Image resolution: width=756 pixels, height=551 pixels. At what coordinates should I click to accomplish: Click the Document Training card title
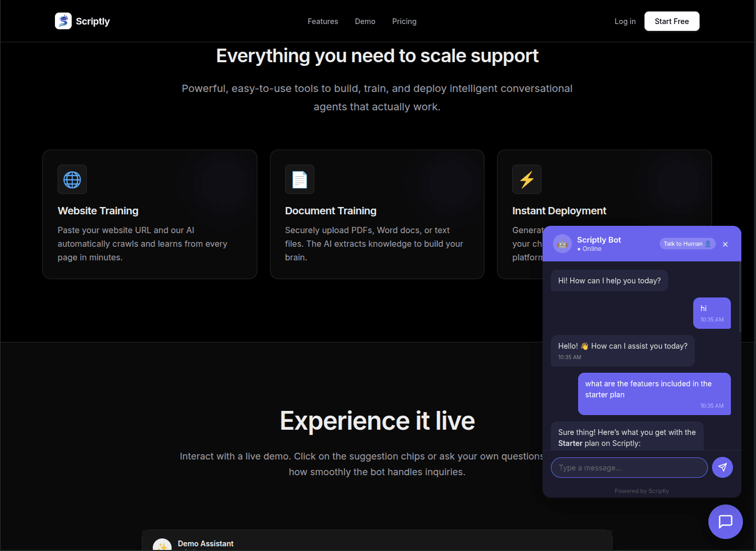click(x=331, y=211)
